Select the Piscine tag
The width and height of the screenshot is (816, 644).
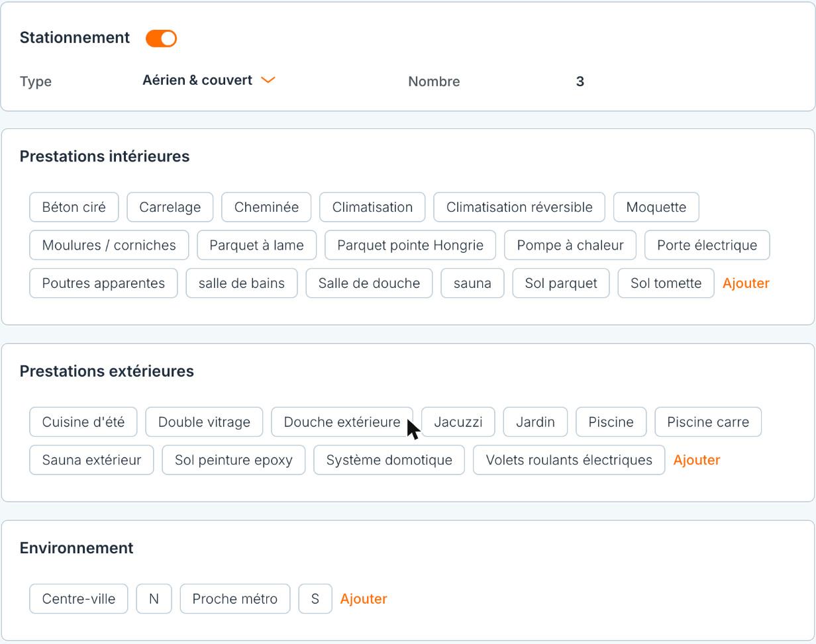[x=611, y=422]
